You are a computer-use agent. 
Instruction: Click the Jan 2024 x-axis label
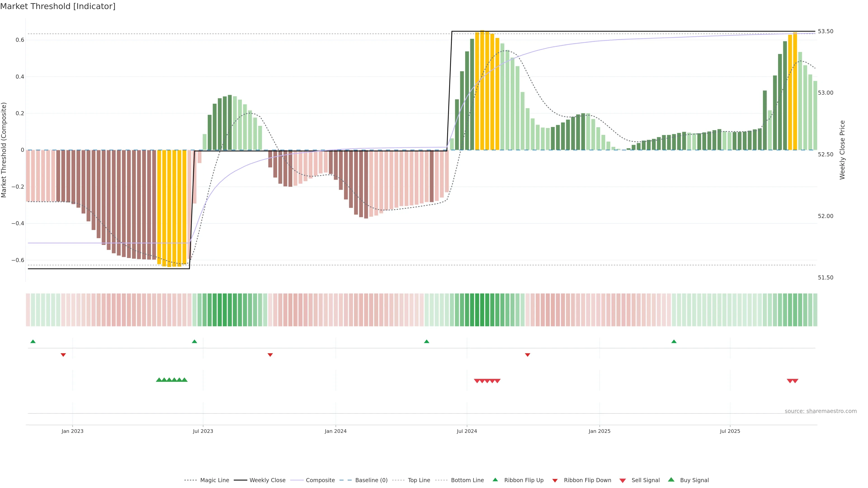click(336, 431)
